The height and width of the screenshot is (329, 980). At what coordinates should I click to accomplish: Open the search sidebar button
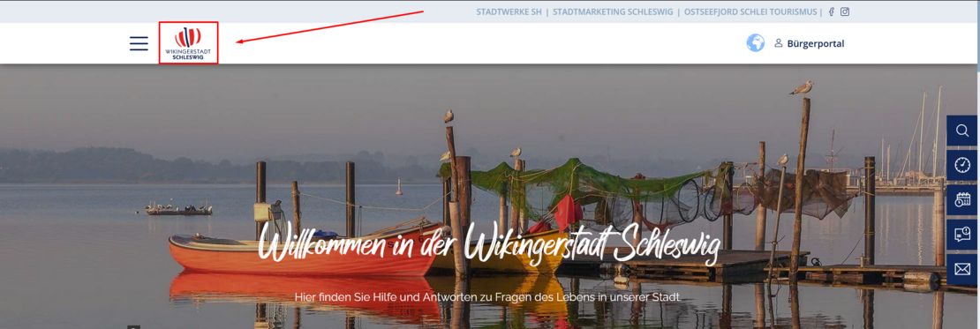pos(961,131)
